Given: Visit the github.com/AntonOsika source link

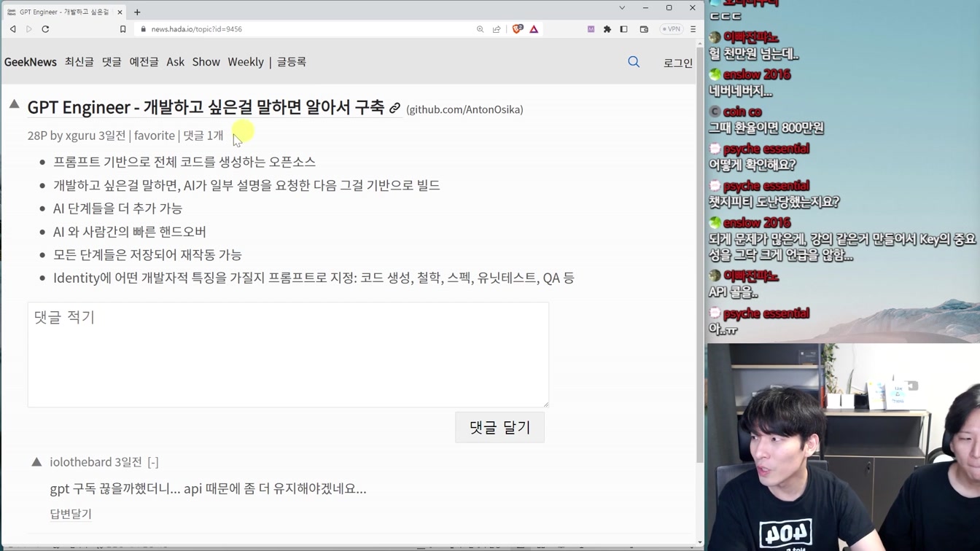Looking at the screenshot, I should coord(464,109).
